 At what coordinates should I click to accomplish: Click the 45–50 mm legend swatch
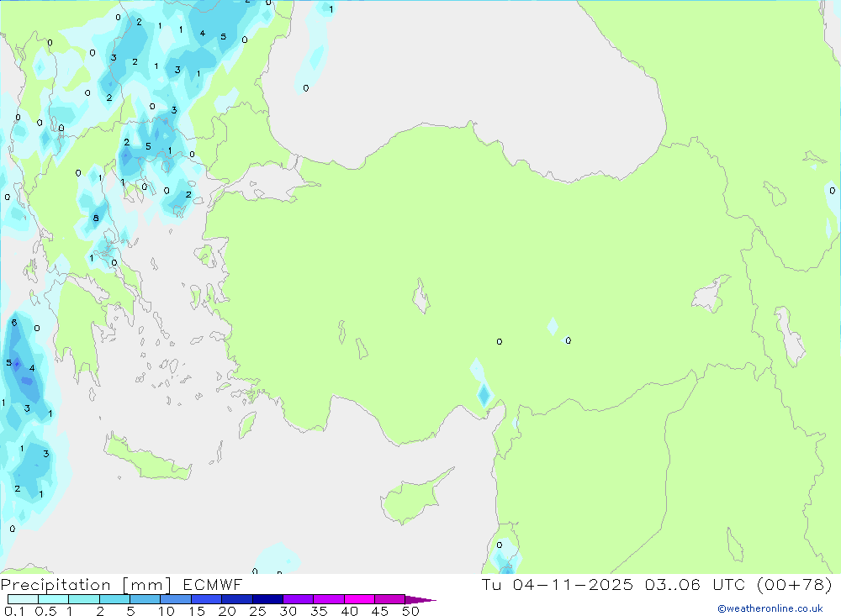pos(390,599)
